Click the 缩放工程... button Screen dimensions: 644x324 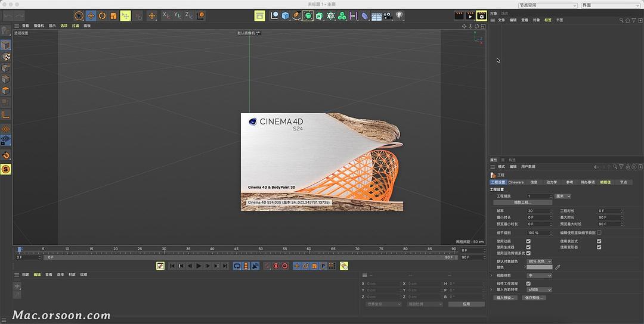coord(523,202)
